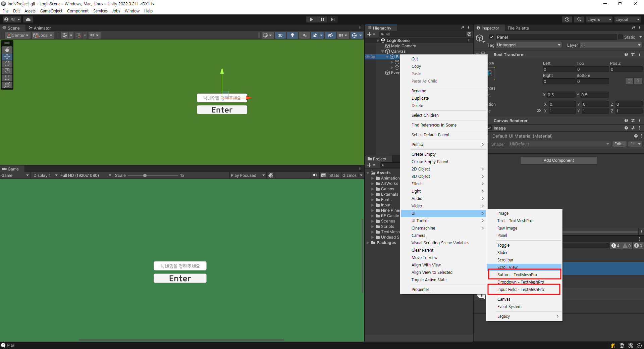
Task: Open Rect Transform help icon
Action: pos(626,54)
